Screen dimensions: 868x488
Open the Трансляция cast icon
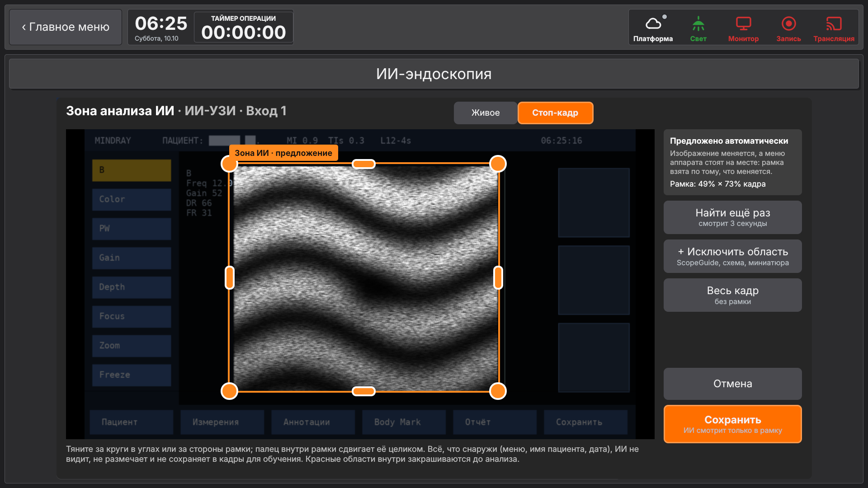coord(834,28)
